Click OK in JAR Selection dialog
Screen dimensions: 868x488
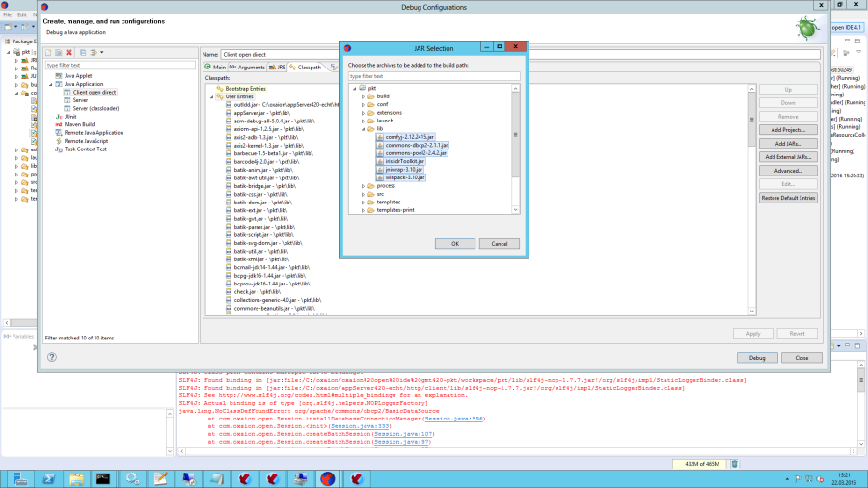tap(455, 243)
